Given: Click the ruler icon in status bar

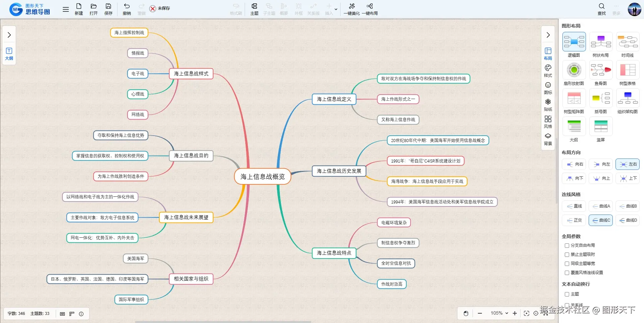Looking at the screenshot, I should click(x=72, y=314).
